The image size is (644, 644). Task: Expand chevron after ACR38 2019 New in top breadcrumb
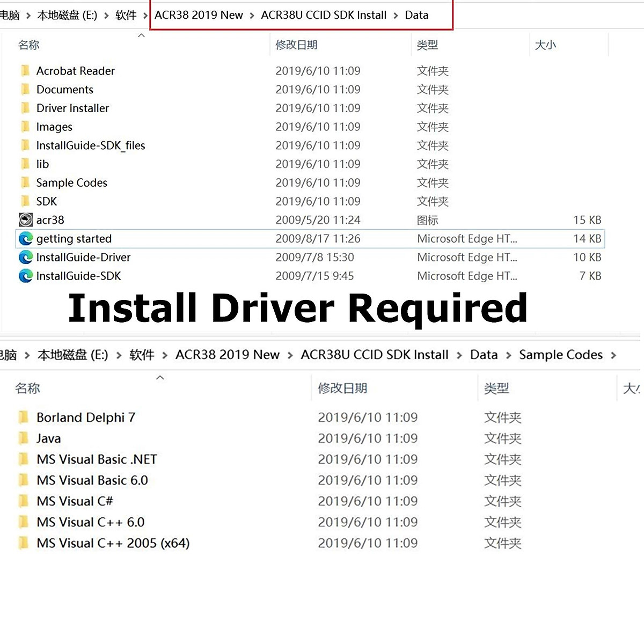pos(252,16)
